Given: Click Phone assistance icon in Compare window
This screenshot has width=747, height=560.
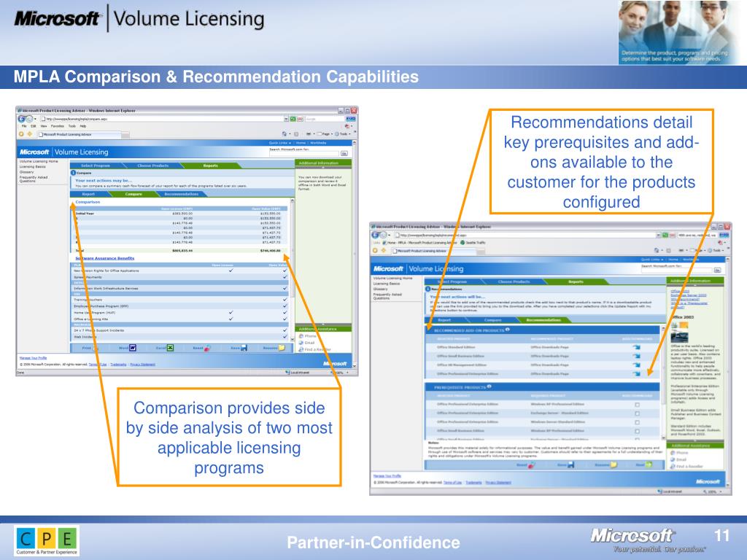Looking at the screenshot, I should click(x=301, y=335).
